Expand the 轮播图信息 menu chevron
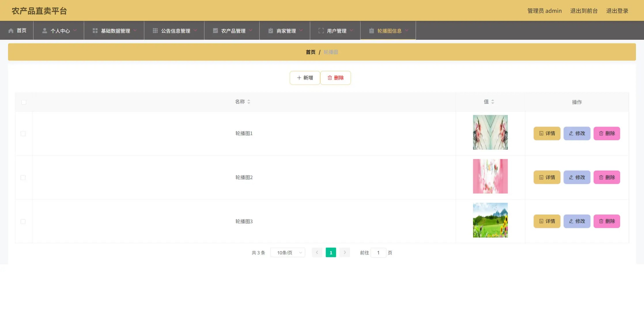This screenshot has height=311, width=644. tap(407, 30)
